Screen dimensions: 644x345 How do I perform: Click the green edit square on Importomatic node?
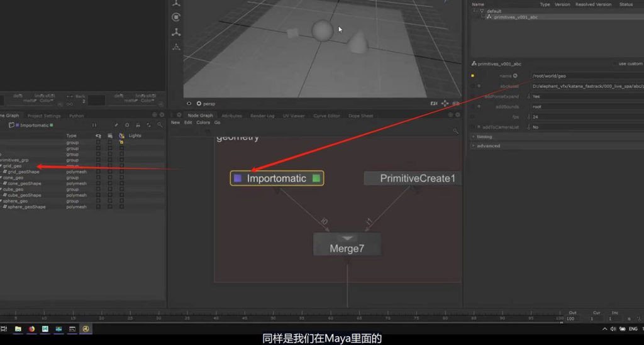[316, 178]
